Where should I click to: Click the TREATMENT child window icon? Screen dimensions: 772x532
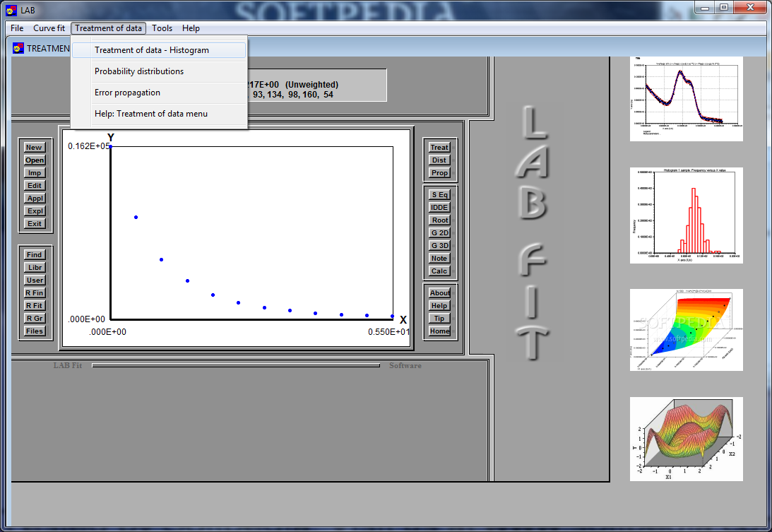pos(18,48)
